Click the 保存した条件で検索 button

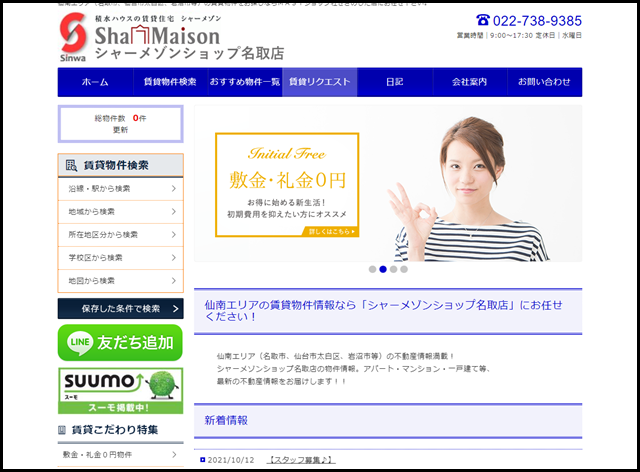[x=120, y=309]
